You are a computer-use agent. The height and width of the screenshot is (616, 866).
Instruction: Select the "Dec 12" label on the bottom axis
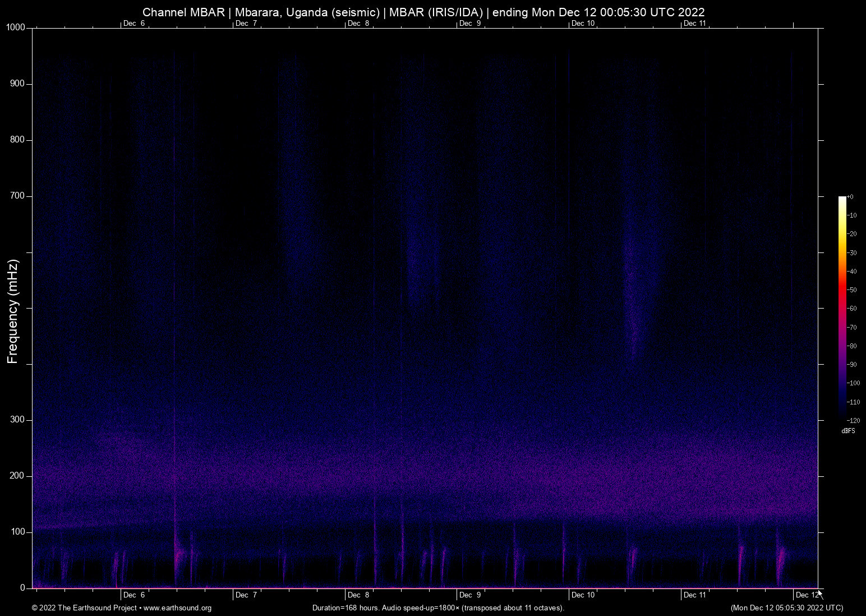807,594
